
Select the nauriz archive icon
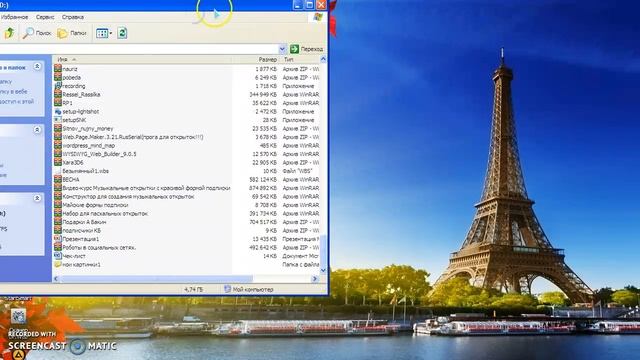pyautogui.click(x=58, y=69)
